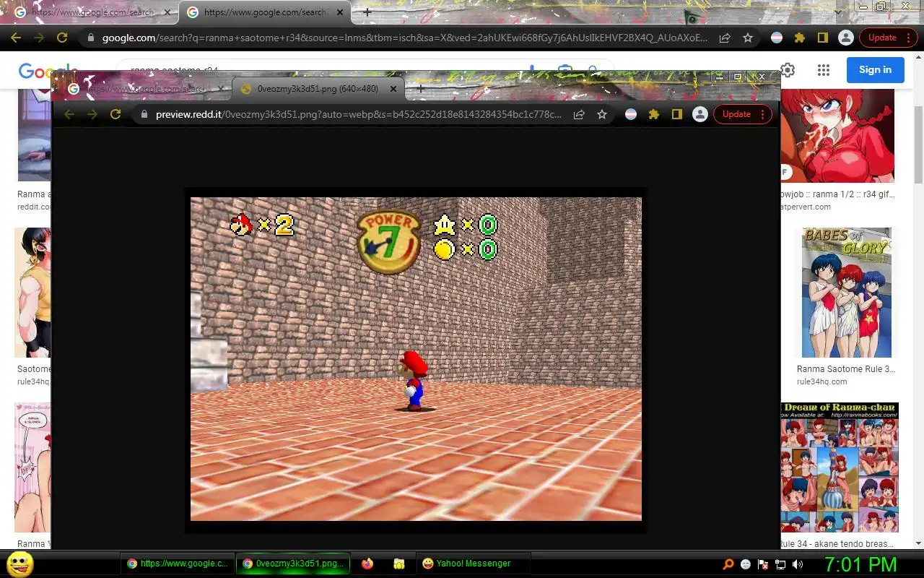Open new tab in back Google window
The height and width of the screenshot is (578, 924).
point(367,12)
